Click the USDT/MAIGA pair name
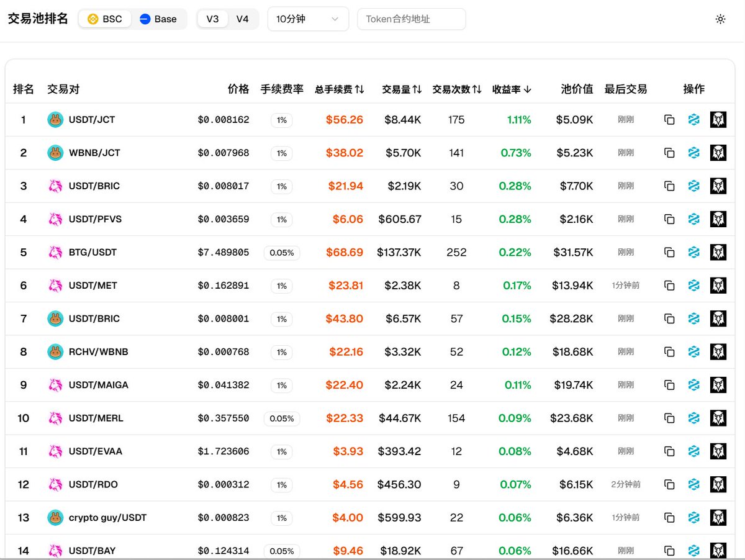 coord(99,385)
